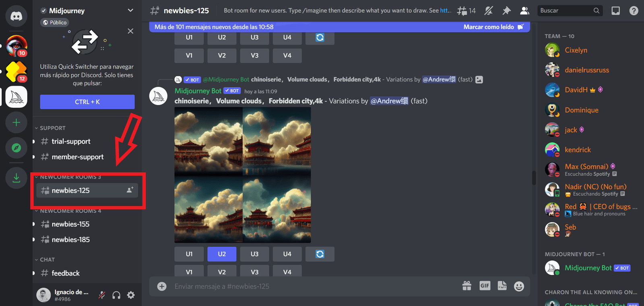Open newbies-185 channel
Screen dimensions: 644x306
87,239
